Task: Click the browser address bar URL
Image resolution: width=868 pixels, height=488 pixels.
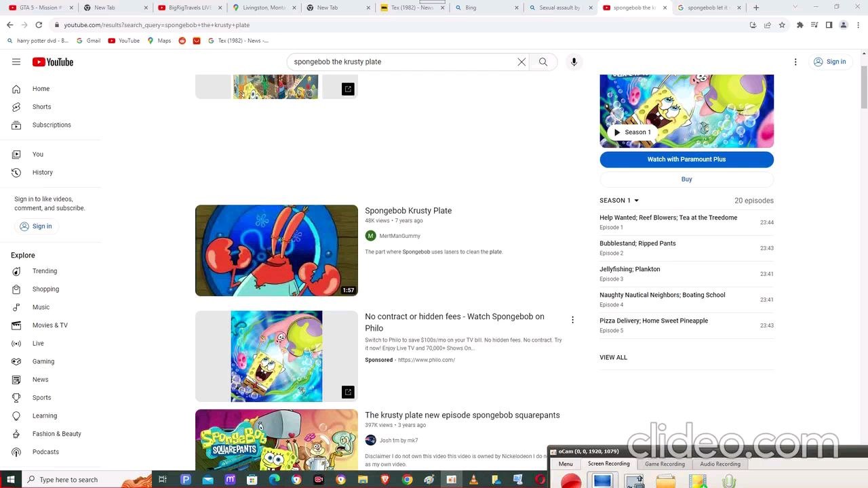Action: point(157,25)
